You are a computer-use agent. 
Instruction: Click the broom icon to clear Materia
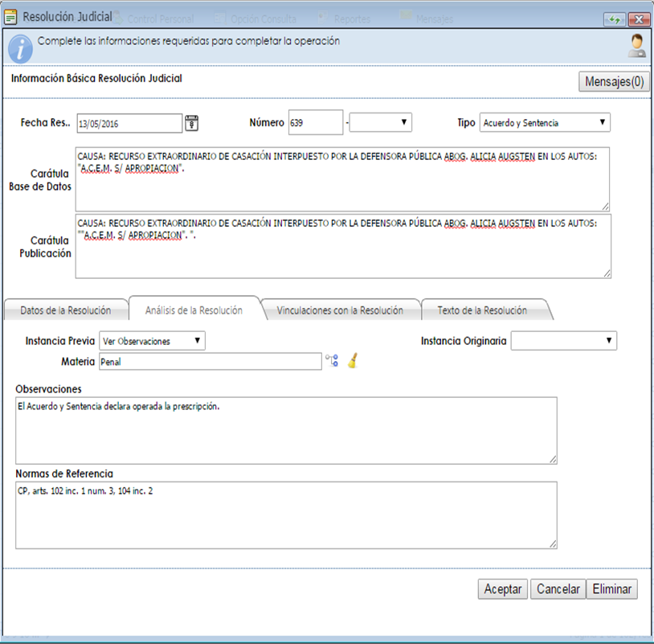click(353, 362)
